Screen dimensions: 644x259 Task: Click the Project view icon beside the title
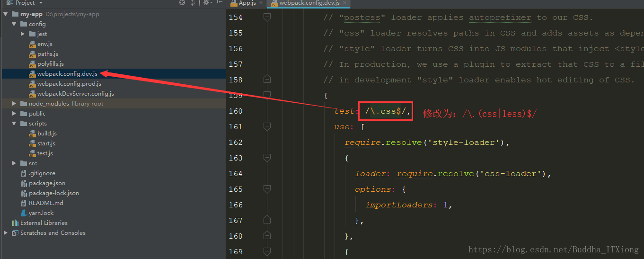[11, 3]
